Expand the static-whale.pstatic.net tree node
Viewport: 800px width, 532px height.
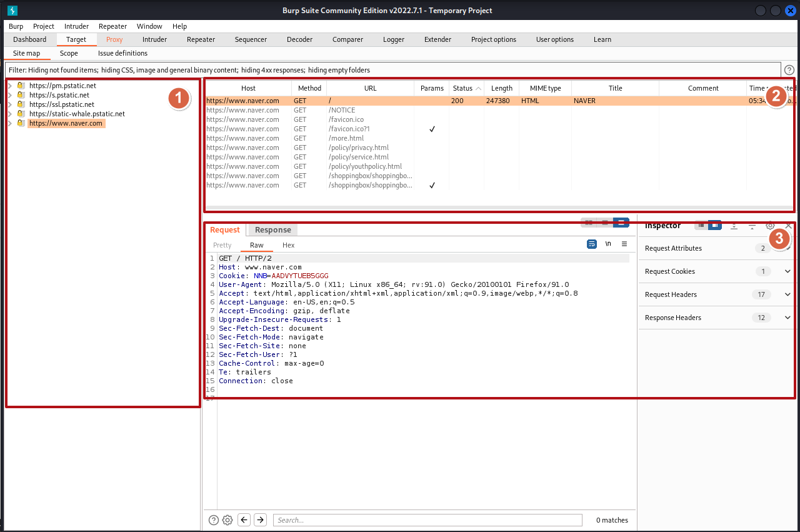(x=10, y=114)
